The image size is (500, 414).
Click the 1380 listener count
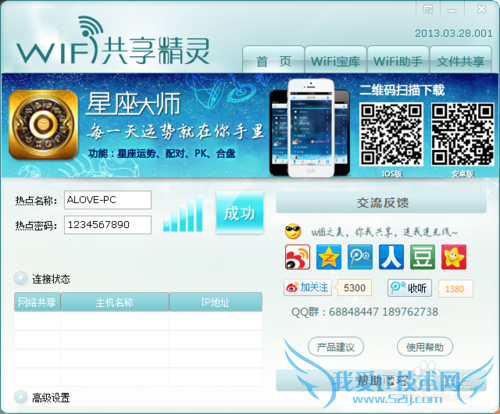point(455,289)
